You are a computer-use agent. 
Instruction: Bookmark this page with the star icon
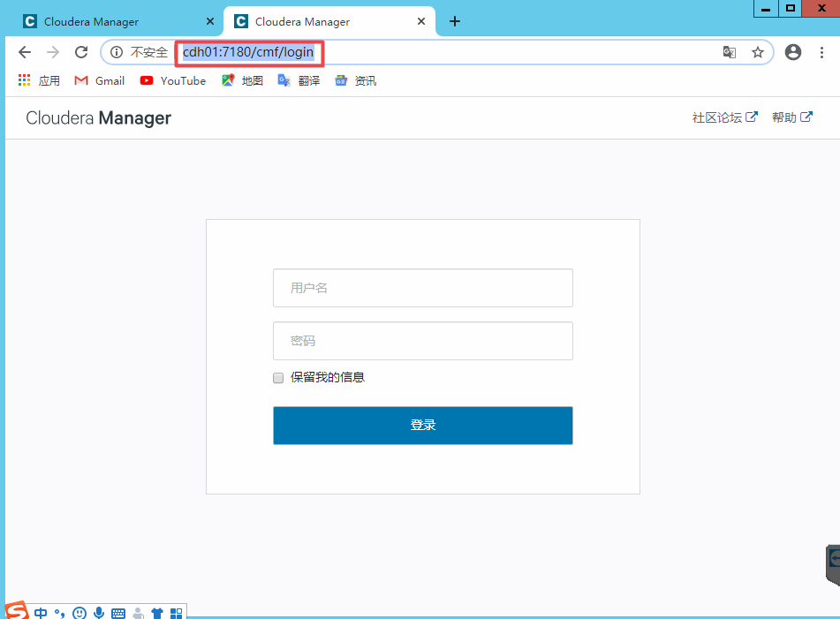coord(758,52)
